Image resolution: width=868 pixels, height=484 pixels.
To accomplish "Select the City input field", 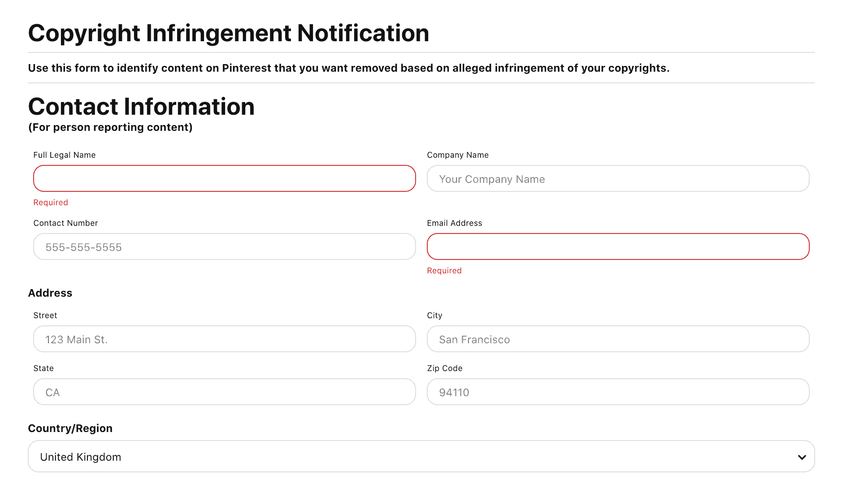I will point(618,339).
